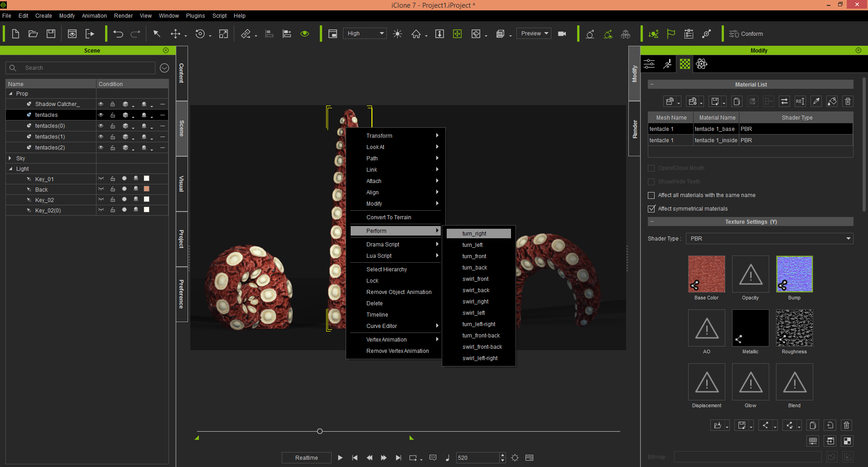Select the arrow Select tool
The height and width of the screenshot is (467, 868).
(157, 34)
